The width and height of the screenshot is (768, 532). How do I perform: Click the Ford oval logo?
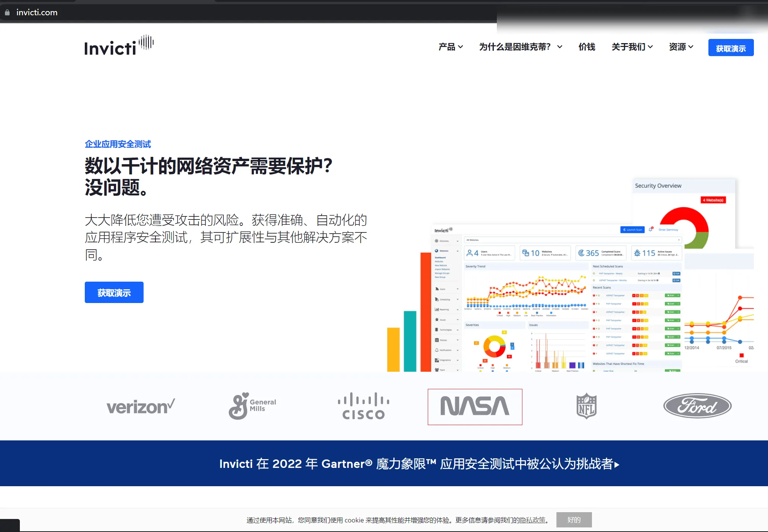tap(697, 406)
